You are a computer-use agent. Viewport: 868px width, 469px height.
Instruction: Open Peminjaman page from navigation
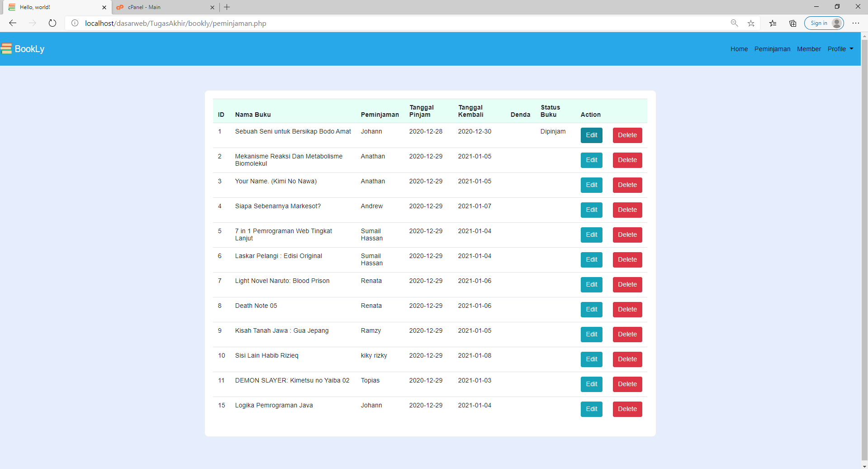pos(772,49)
